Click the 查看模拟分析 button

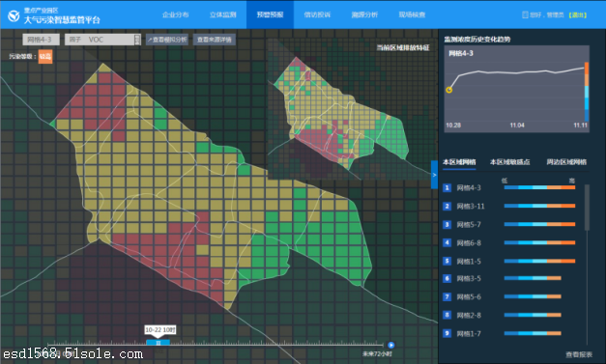pyautogui.click(x=167, y=40)
